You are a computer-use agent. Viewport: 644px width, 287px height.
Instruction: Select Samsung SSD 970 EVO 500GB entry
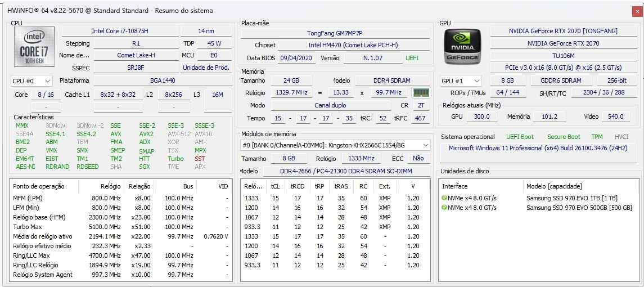click(x=539, y=208)
